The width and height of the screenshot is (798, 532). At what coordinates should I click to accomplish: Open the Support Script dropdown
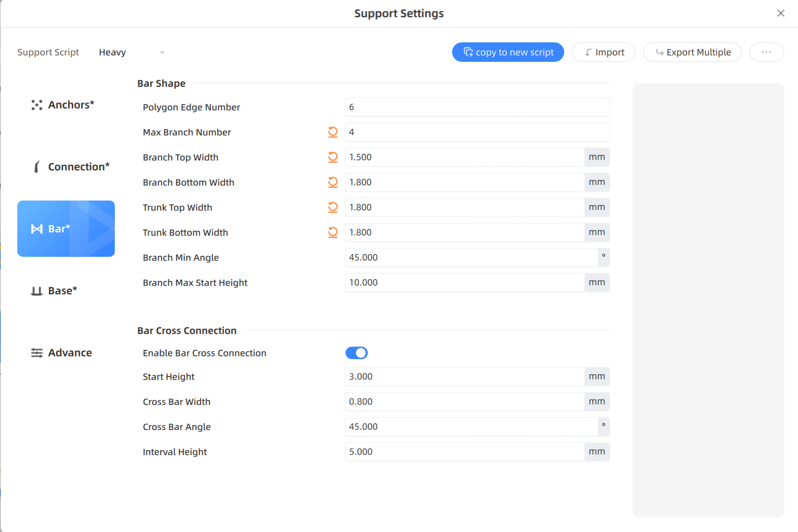[132, 52]
